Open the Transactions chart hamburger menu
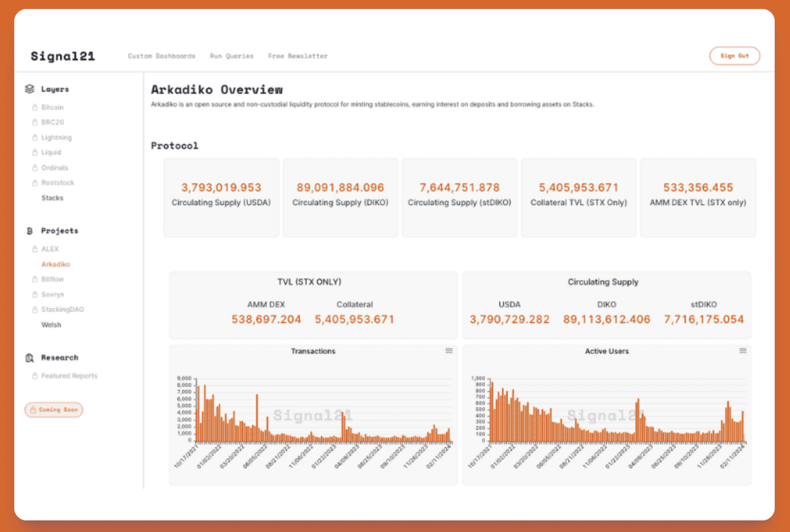Viewport: 790px width, 532px height. pos(449,350)
